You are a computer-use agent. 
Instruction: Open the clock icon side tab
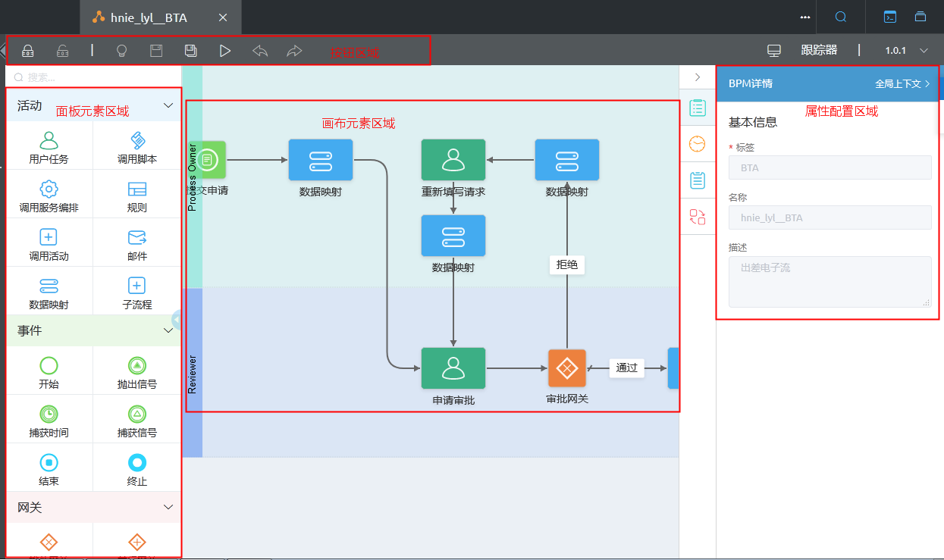pos(698,144)
